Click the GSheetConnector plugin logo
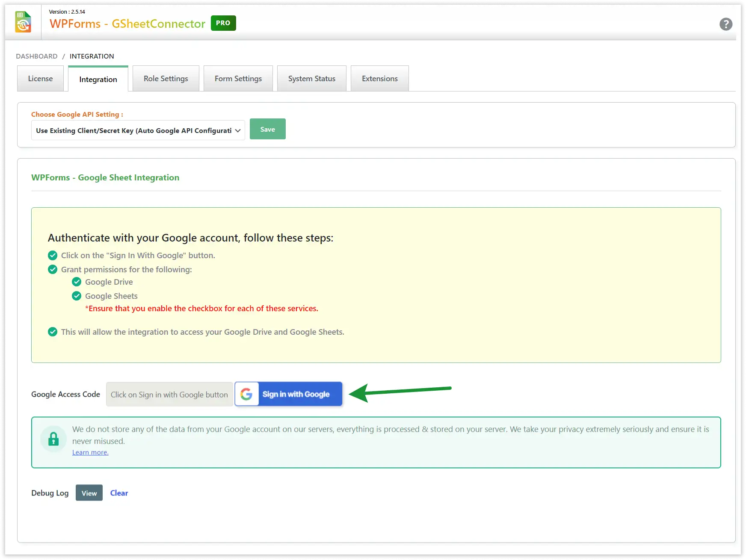Screen dimensions: 746x560 (x=23, y=21)
